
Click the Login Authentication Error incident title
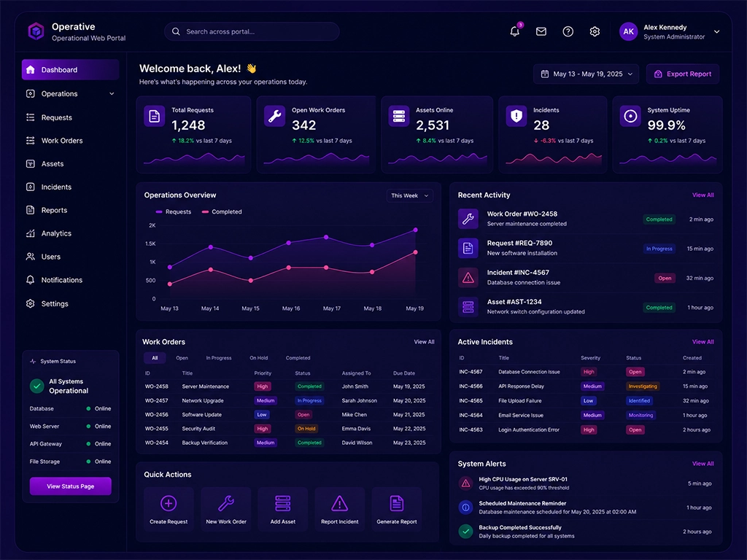(x=529, y=429)
